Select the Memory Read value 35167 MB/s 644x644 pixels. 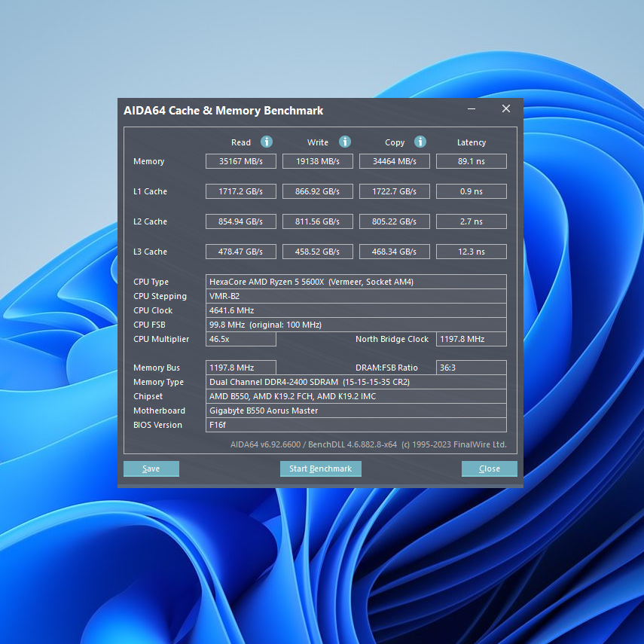click(241, 161)
